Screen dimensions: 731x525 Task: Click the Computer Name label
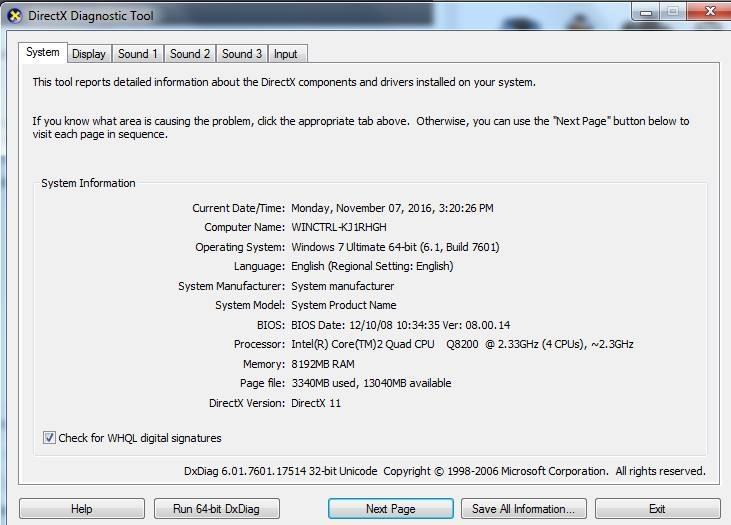pos(244,227)
